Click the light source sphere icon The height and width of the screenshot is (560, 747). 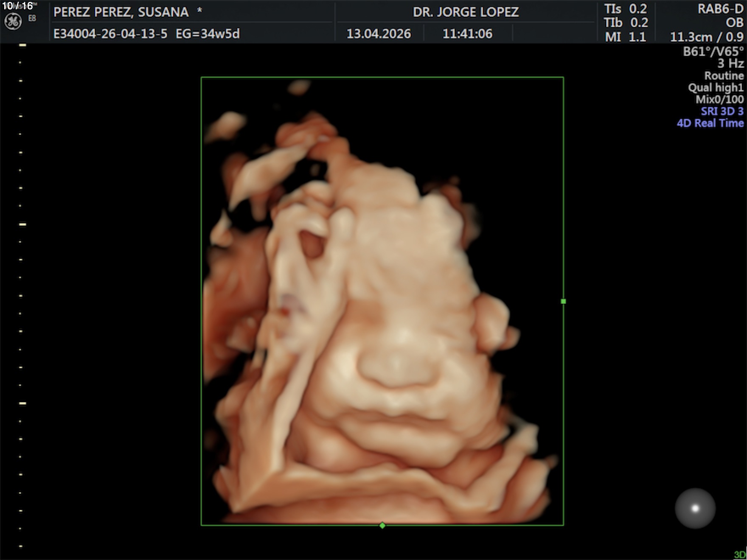[x=695, y=508]
